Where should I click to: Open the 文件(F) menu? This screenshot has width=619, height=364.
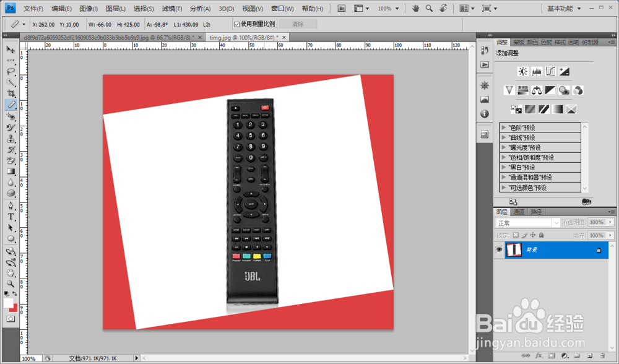[x=33, y=8]
